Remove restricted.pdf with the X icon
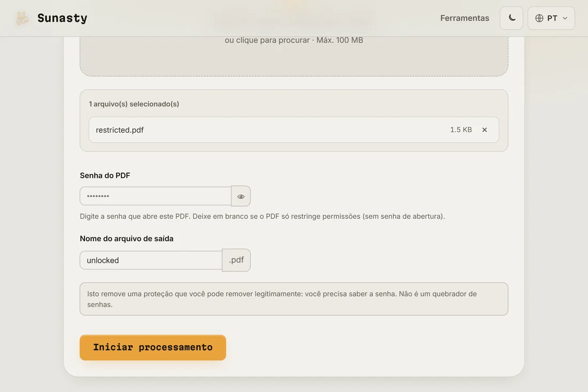 [484, 130]
